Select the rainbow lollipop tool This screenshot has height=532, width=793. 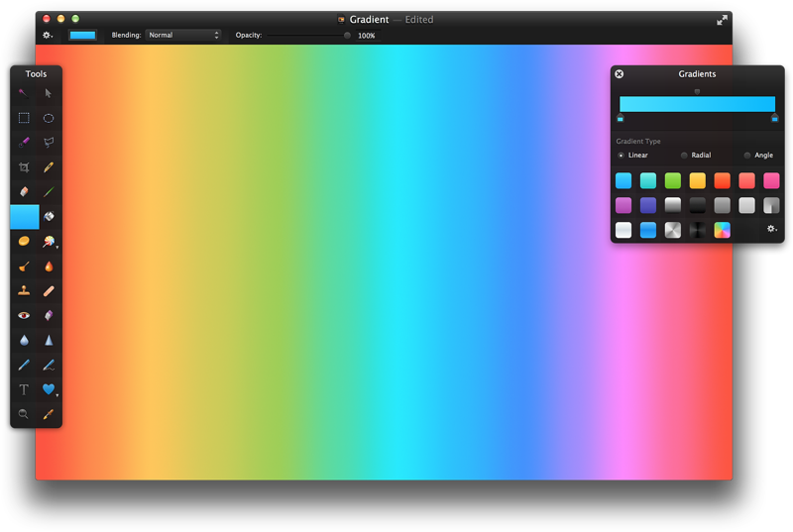49,242
